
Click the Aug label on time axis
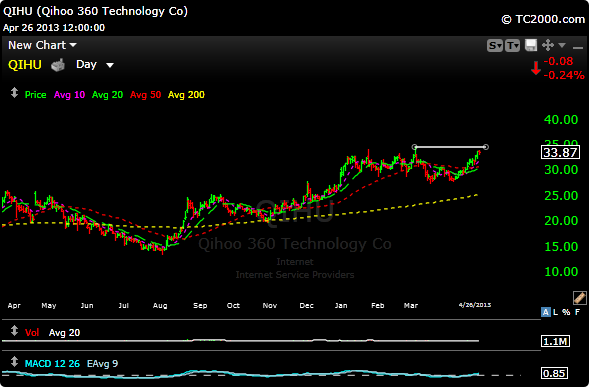(x=160, y=305)
